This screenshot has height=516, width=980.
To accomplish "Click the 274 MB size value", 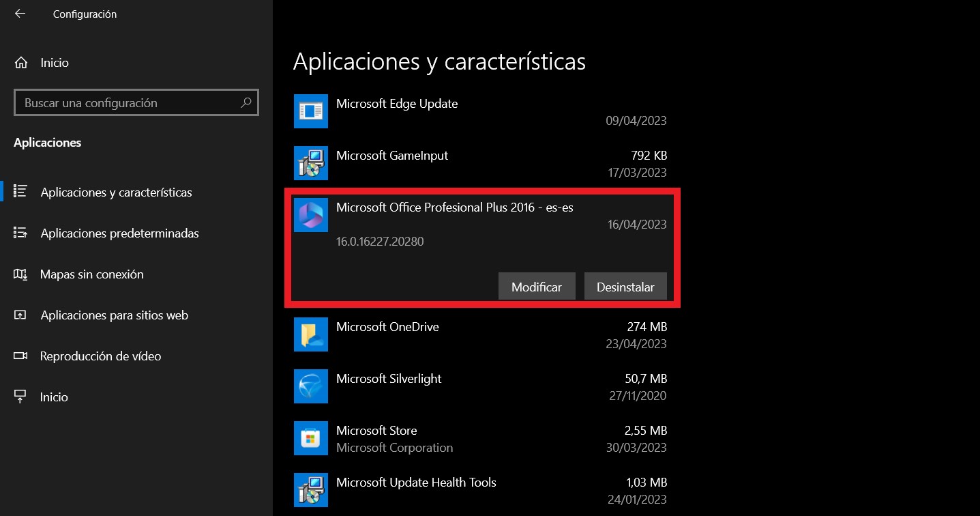I will point(647,327).
